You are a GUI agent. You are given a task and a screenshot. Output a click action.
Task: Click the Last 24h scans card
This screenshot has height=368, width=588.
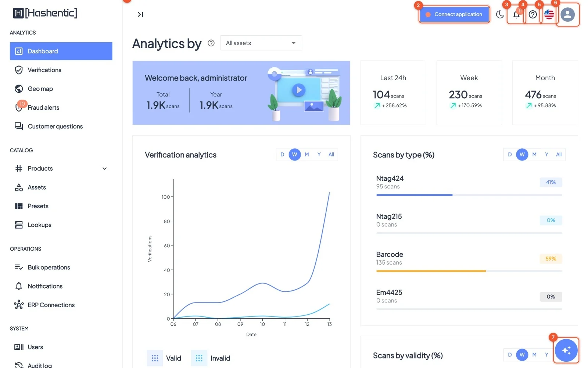pos(393,93)
